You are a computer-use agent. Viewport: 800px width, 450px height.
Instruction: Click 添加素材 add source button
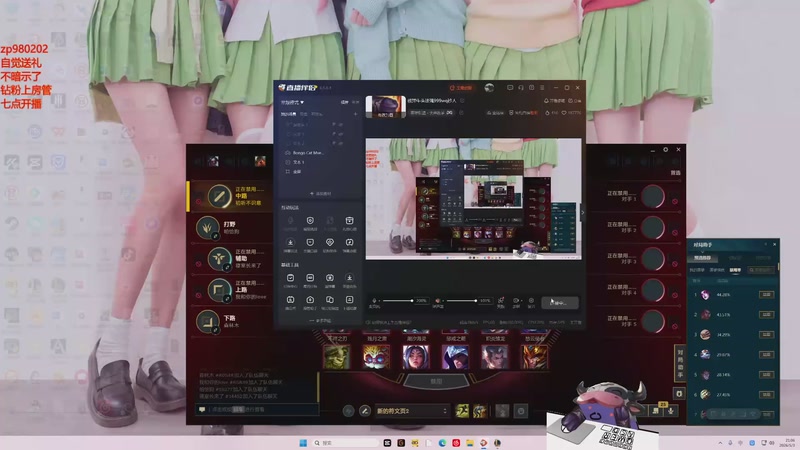point(320,194)
